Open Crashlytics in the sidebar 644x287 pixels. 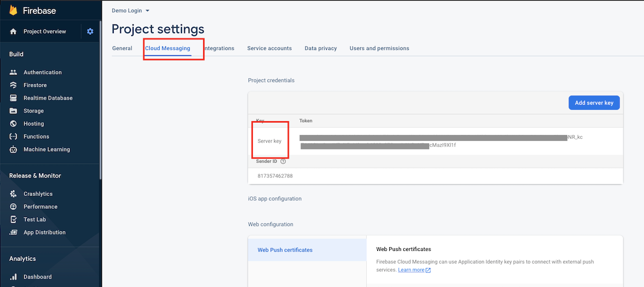38,194
